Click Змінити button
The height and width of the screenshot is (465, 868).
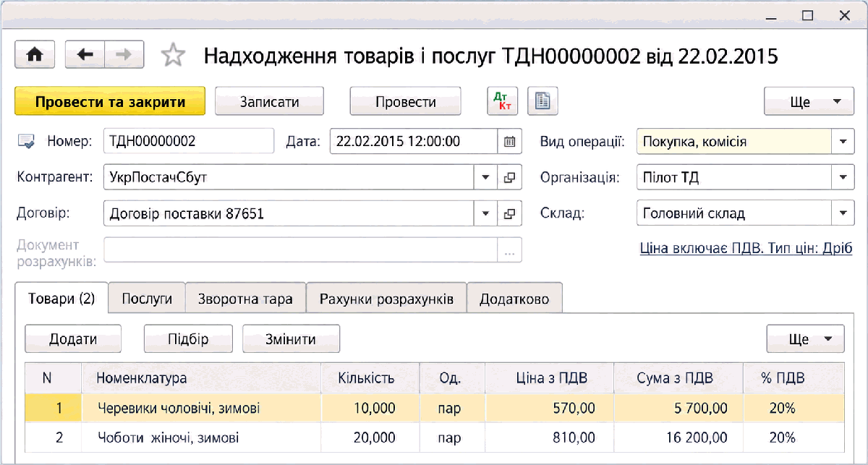[x=291, y=338]
